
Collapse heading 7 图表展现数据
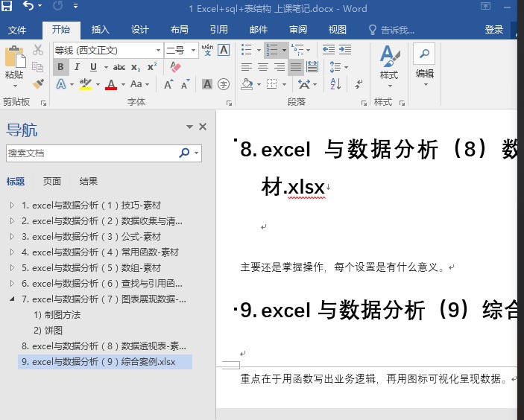coord(13,299)
